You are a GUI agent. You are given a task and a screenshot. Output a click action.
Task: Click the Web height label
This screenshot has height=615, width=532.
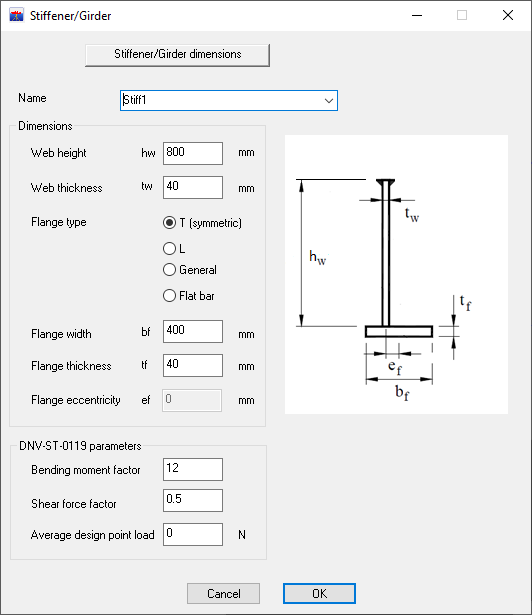[x=58, y=153]
